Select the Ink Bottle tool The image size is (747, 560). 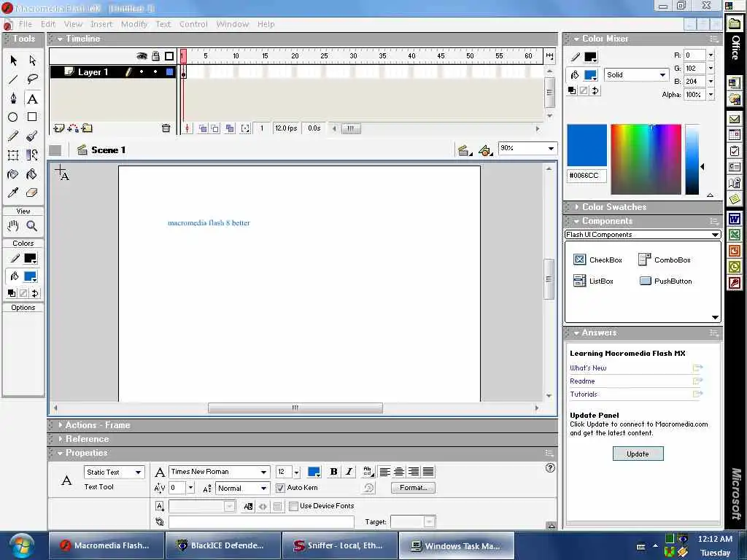tap(13, 174)
